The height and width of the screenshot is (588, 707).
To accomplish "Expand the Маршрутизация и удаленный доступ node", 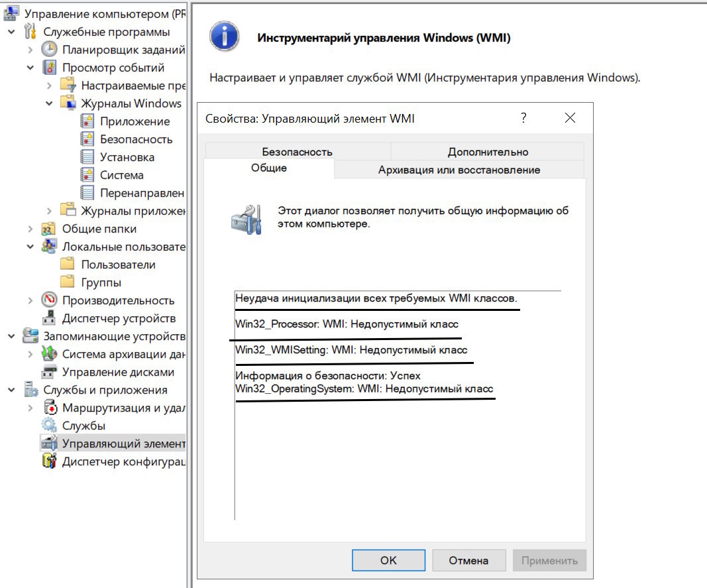I will 30,408.
